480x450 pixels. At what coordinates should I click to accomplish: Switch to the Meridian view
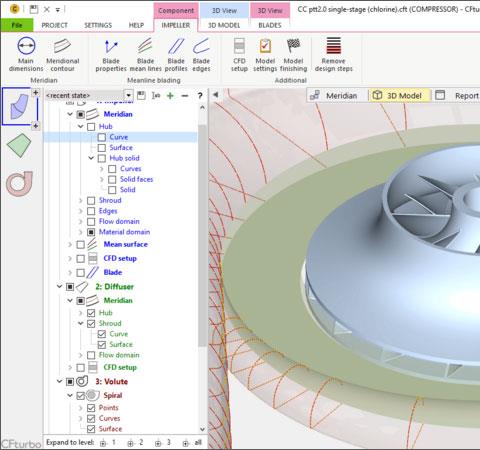[x=334, y=96]
